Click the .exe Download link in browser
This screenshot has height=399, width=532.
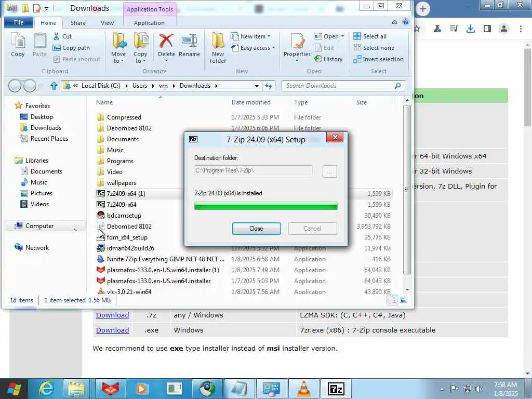tap(112, 330)
